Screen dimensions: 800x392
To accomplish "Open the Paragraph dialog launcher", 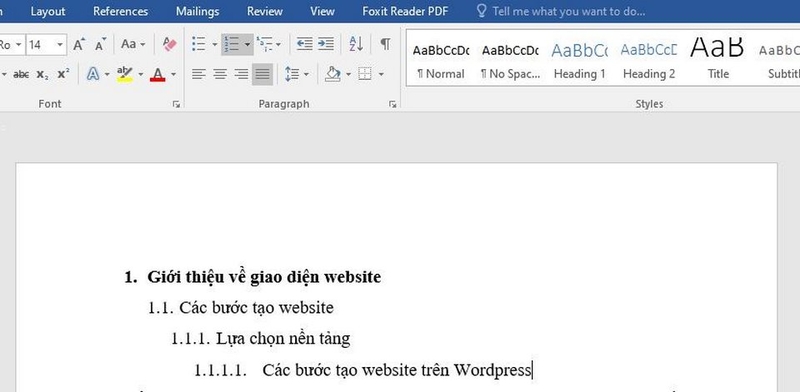I will point(392,104).
